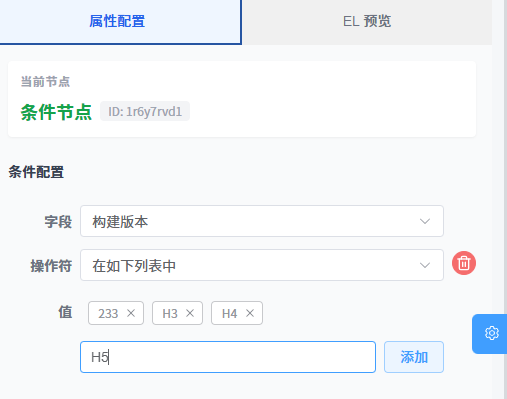The width and height of the screenshot is (507, 399).
Task: Remove the H4 value tag
Action: pyautogui.click(x=250, y=313)
